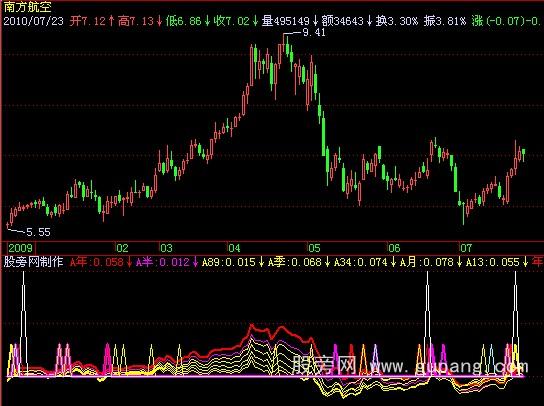
Task: Select the 05 month marker on time axis
Action: tap(314, 248)
